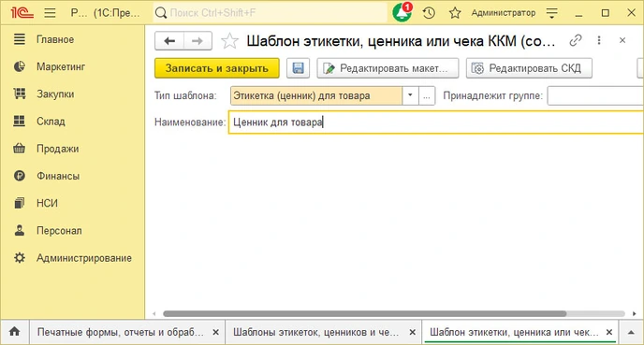Click Тип шаблона ellipsis select button
Screen dimensions: 644x345
pyautogui.click(x=427, y=95)
